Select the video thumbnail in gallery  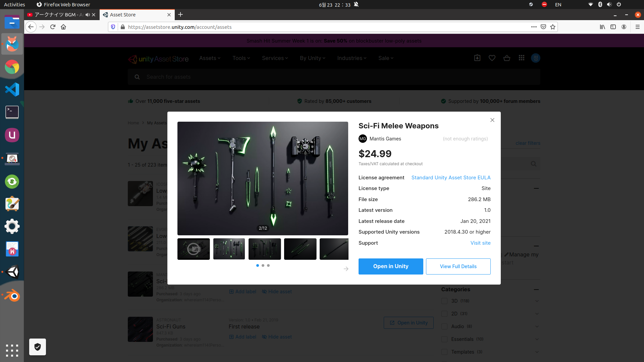point(194,249)
